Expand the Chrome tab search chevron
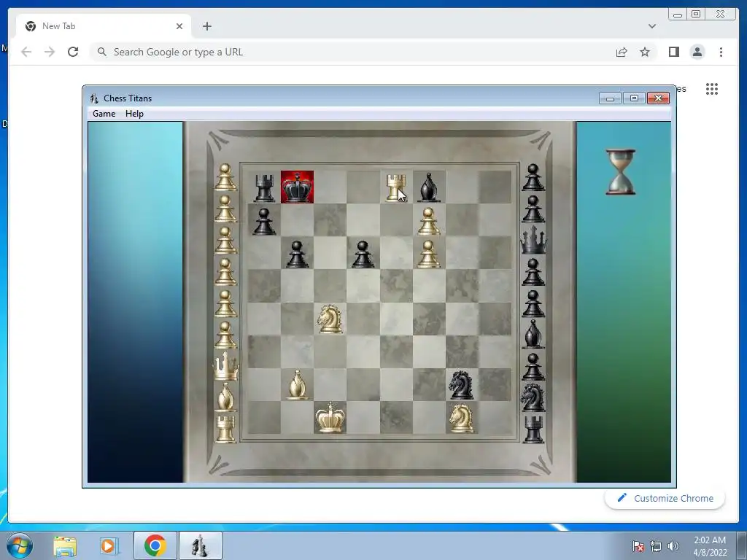Image resolution: width=747 pixels, height=560 pixels. tap(651, 26)
